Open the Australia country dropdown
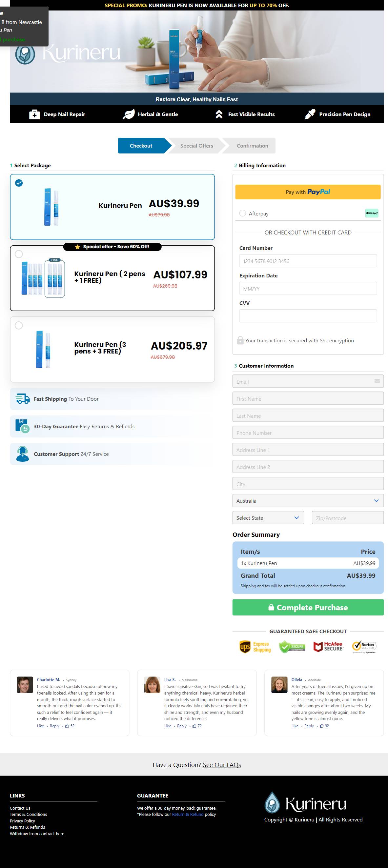388x868 pixels. coord(308,500)
